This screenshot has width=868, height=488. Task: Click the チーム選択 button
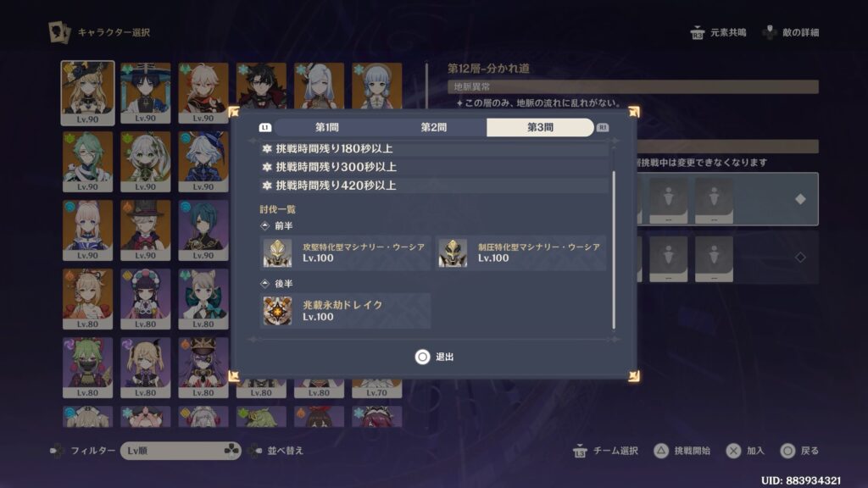coord(605,451)
